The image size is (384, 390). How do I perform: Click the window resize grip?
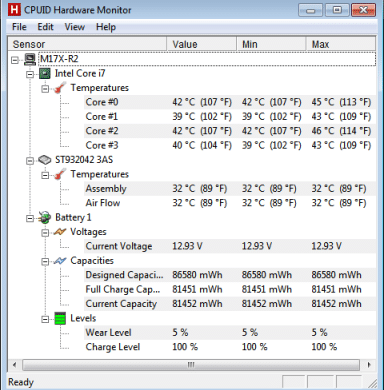(x=372, y=383)
